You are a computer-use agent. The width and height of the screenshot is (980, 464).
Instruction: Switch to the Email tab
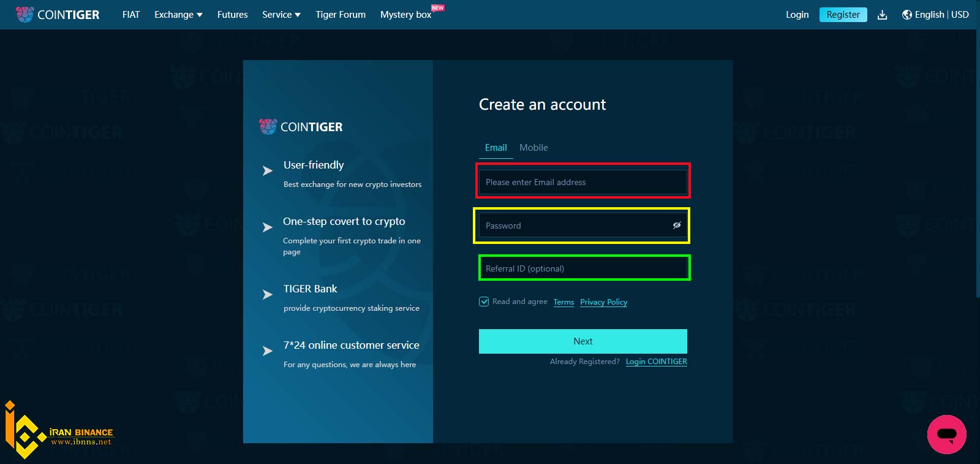coord(496,148)
